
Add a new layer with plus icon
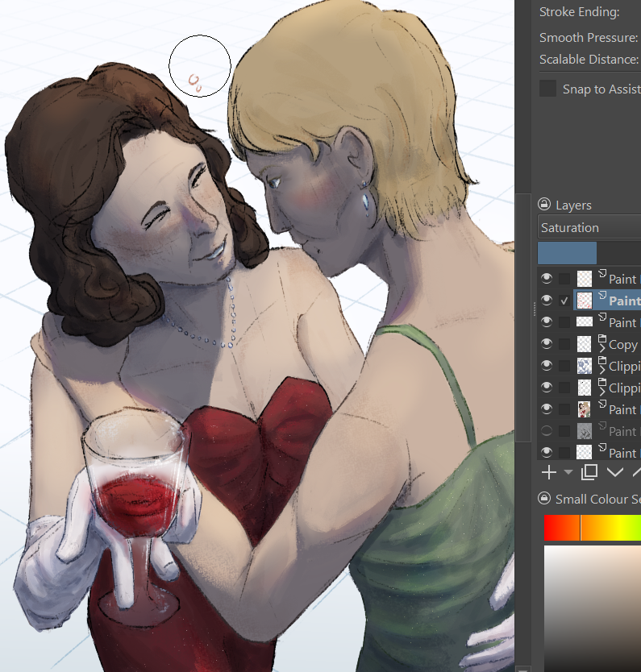549,472
